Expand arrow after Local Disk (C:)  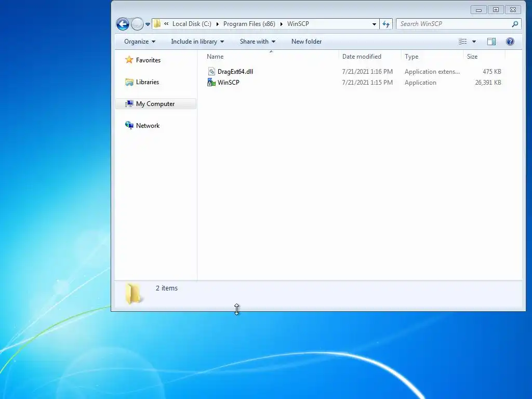click(218, 24)
